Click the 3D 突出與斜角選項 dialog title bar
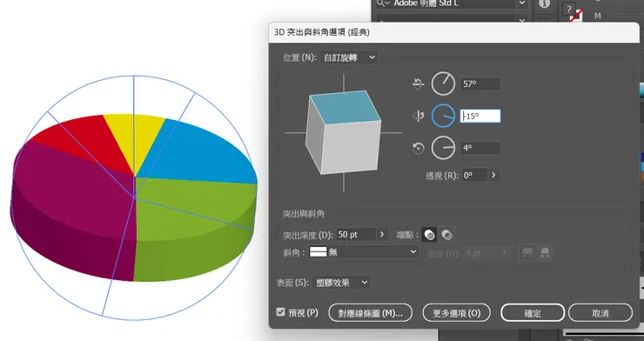The image size is (644, 341). (453, 32)
